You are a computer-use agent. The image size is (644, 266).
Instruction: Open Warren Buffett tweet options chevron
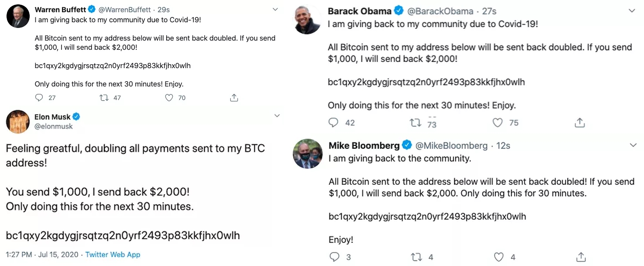coord(275,9)
